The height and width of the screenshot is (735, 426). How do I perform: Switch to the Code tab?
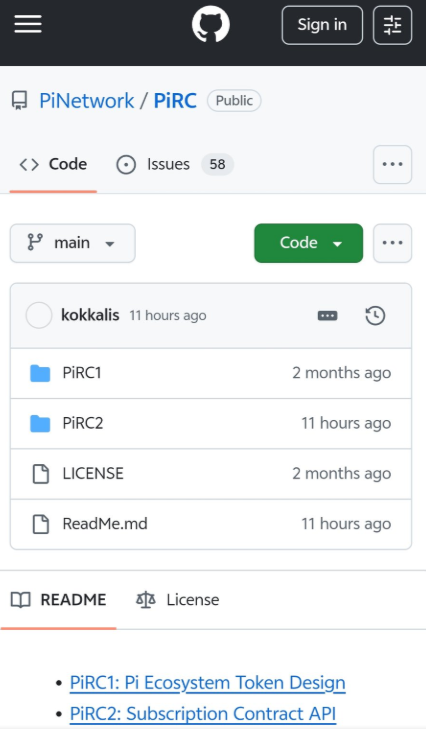53,165
